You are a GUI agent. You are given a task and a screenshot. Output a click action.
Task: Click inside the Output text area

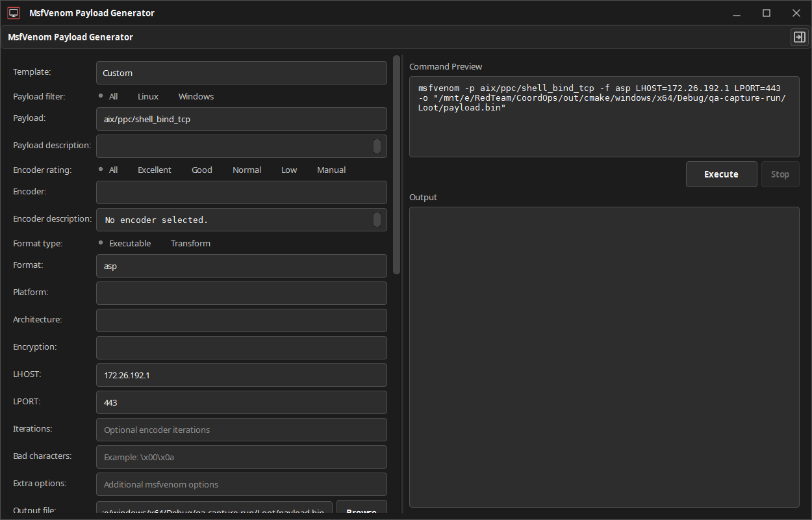tap(604, 357)
